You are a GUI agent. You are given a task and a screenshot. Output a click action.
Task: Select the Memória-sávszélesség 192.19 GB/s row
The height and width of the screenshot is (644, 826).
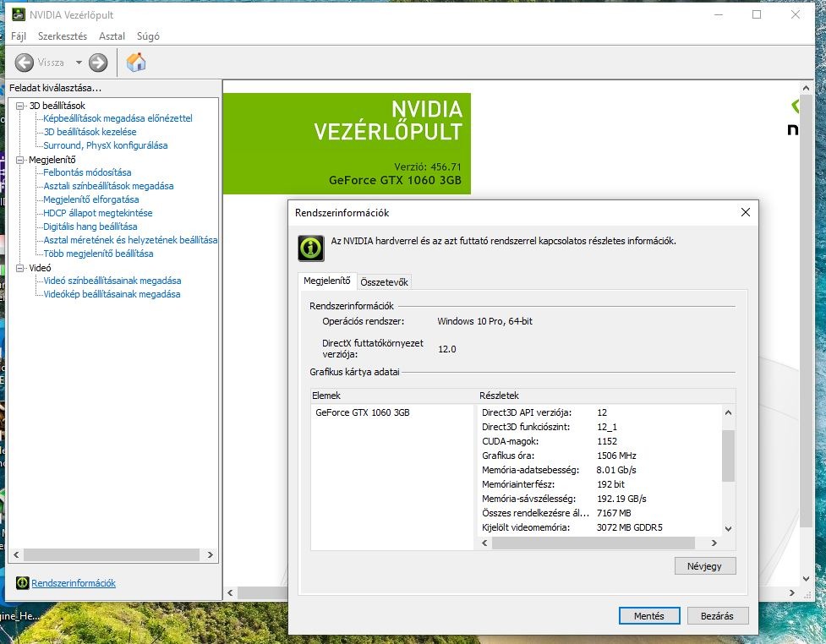[564, 499]
